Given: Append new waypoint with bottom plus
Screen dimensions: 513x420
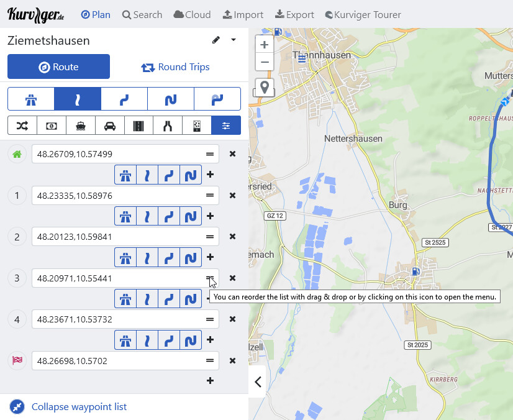Looking at the screenshot, I should (210, 381).
